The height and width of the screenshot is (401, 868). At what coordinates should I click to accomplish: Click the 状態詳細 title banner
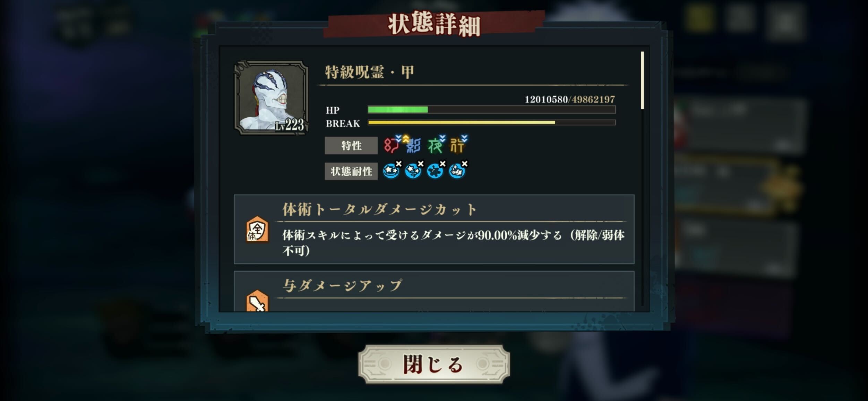[x=434, y=24]
